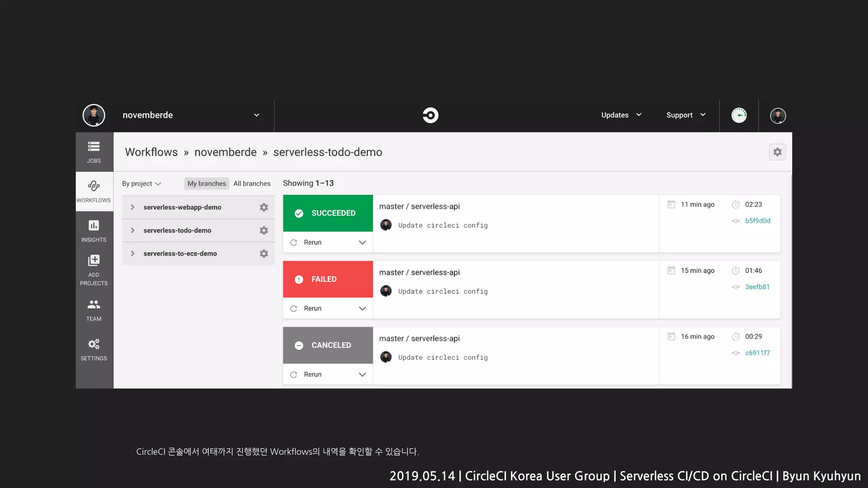Open master / serverless-api succeeded workflow

tap(419, 206)
